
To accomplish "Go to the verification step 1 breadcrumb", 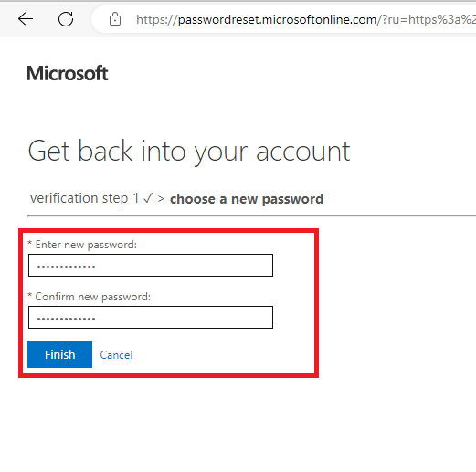I will pos(85,198).
